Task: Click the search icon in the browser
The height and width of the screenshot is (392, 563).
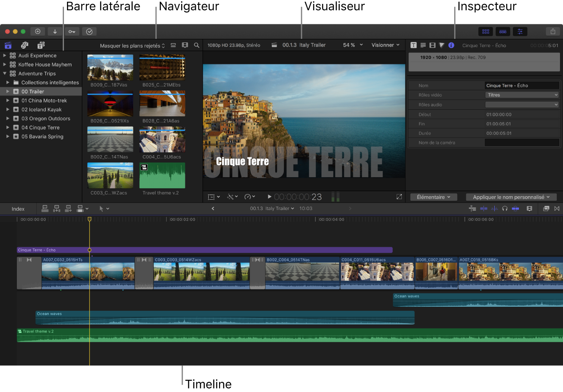Action: click(x=197, y=45)
